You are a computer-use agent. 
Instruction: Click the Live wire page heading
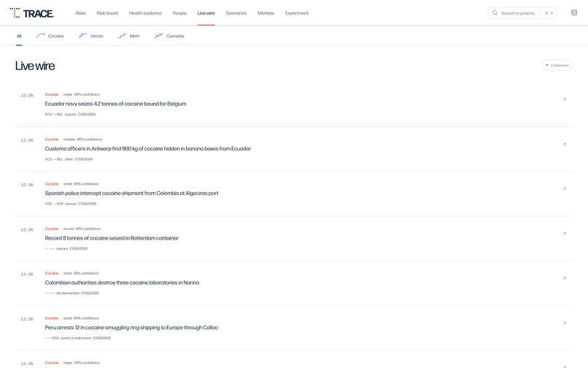pyautogui.click(x=35, y=66)
